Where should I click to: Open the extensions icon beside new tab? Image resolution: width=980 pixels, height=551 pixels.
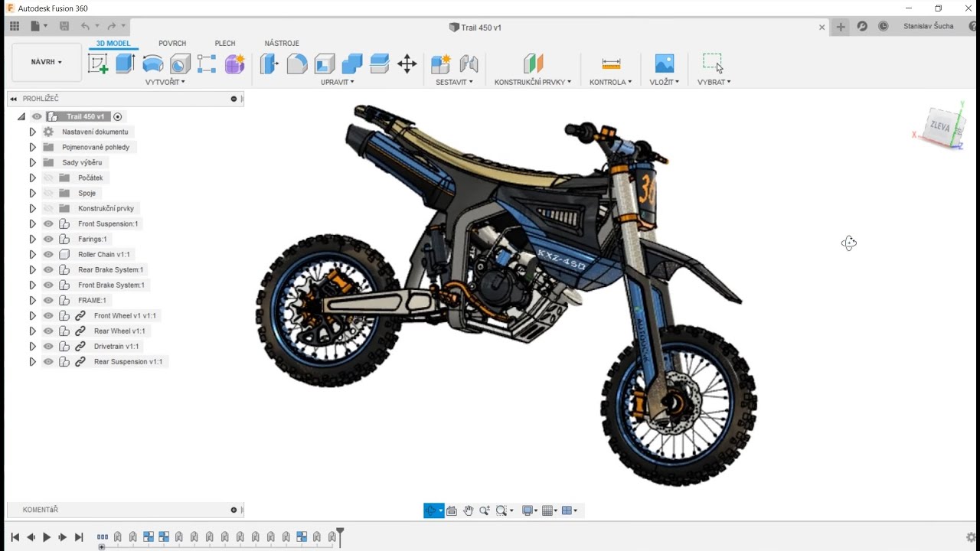coord(862,27)
